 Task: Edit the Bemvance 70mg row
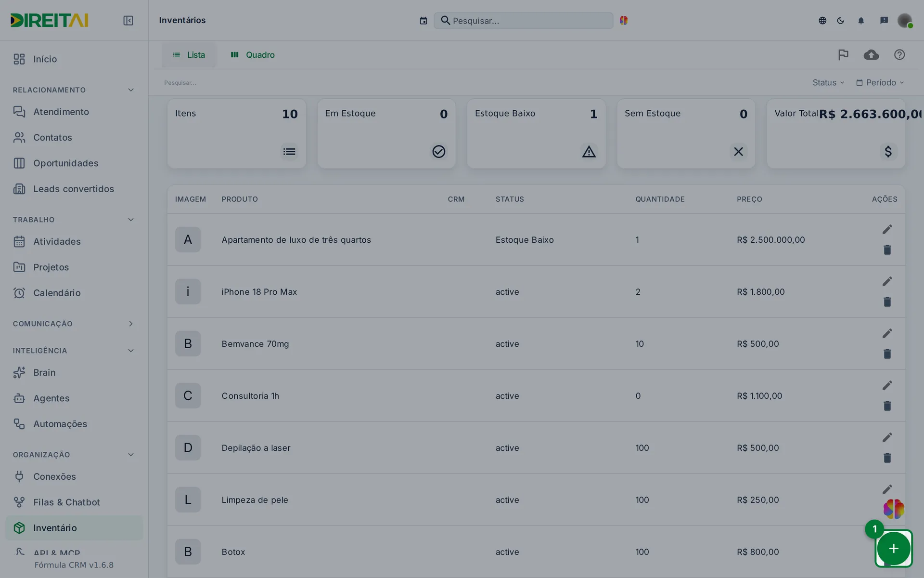pyautogui.click(x=887, y=333)
